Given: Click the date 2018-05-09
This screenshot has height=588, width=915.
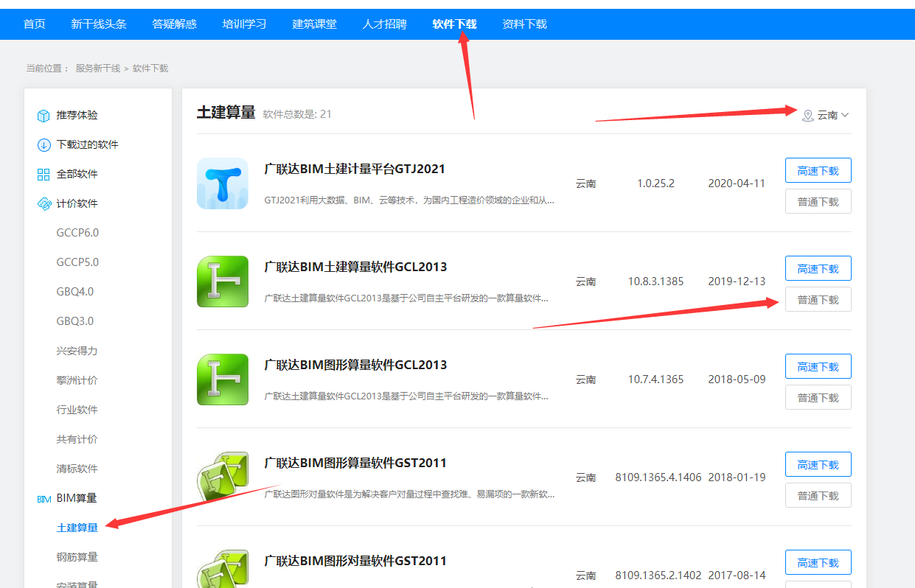Looking at the screenshot, I should [737, 379].
